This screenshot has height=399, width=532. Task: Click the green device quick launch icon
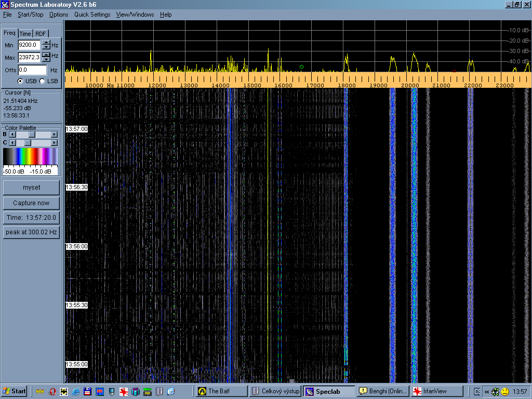147,392
